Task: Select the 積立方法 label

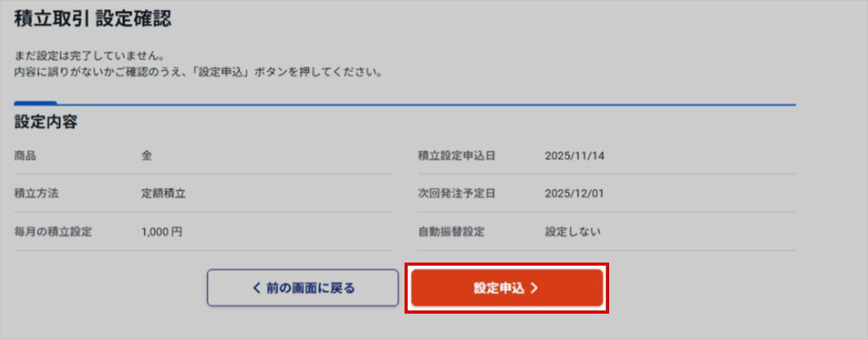Action: pyautogui.click(x=36, y=194)
